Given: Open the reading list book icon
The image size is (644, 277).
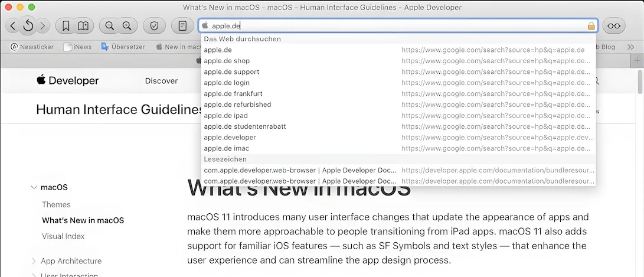Looking at the screenshot, I should (83, 26).
